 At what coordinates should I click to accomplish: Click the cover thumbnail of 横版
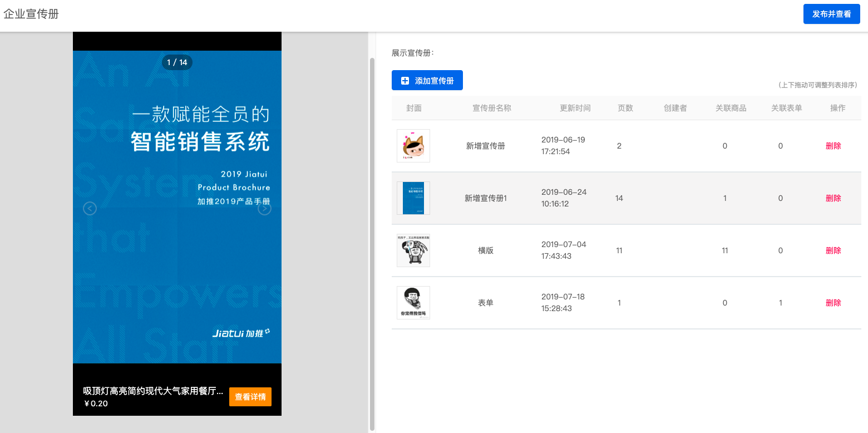click(x=413, y=250)
